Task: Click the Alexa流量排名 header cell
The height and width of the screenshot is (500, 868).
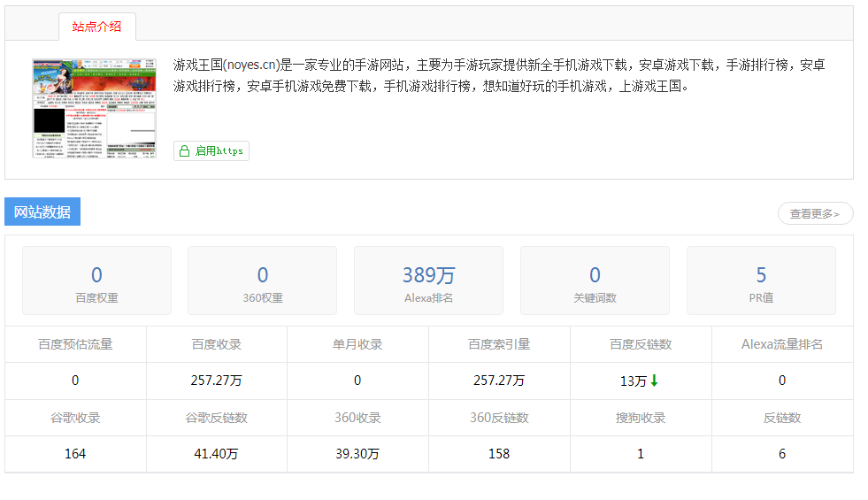Action: [x=782, y=344]
